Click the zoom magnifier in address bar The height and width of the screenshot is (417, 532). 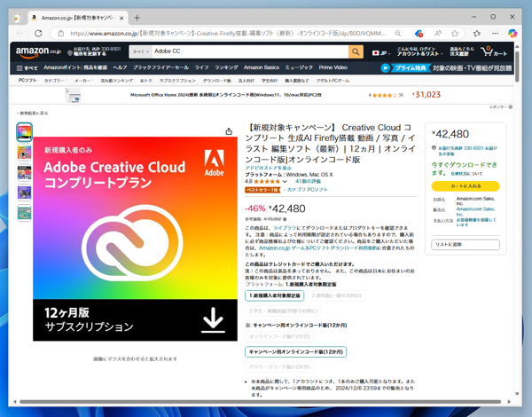click(x=397, y=34)
